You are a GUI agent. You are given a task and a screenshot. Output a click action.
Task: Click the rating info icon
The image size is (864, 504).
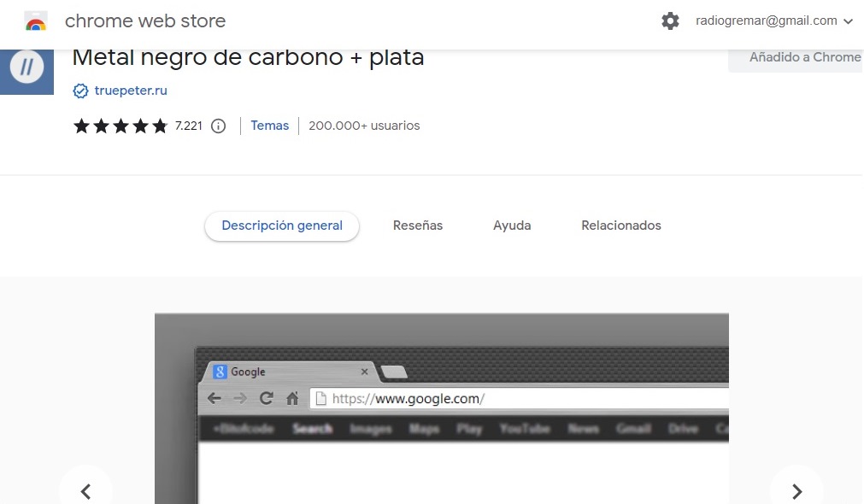click(x=219, y=126)
